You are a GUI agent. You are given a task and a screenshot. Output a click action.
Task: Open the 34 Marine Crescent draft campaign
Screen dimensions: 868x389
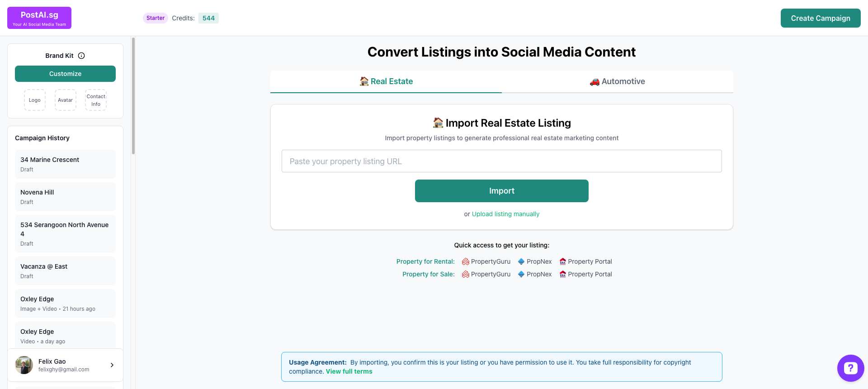tap(65, 164)
